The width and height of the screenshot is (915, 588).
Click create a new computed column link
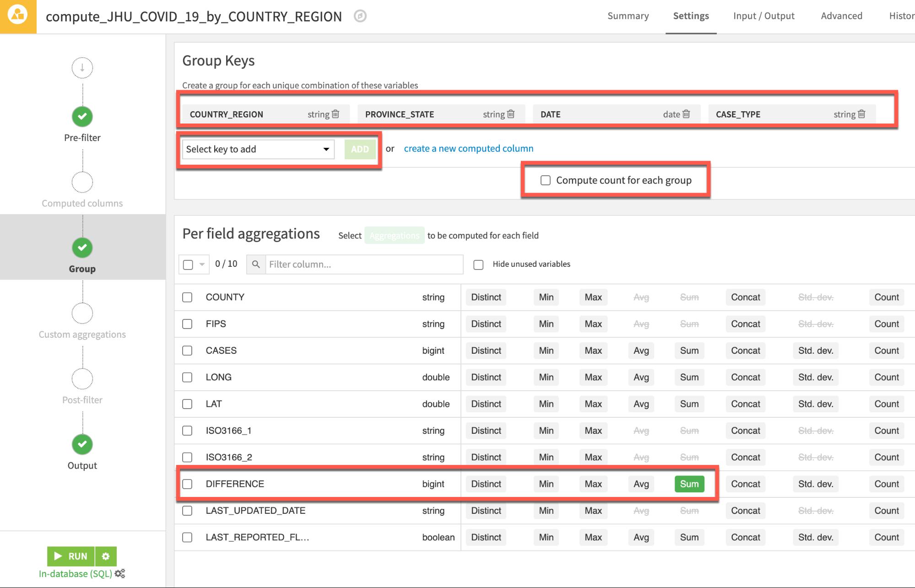point(468,148)
